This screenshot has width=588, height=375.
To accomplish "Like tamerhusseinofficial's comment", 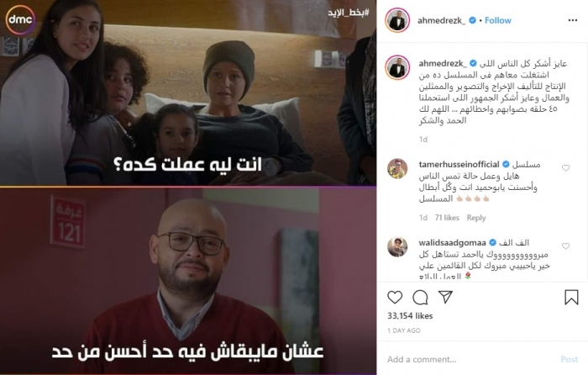I will coord(565,168).
